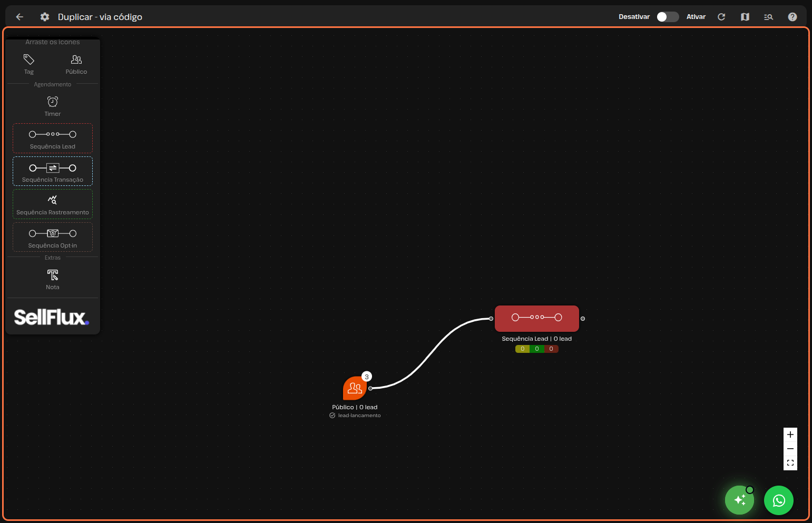Image resolution: width=812 pixels, height=523 pixels.
Task: Click the fit view button
Action: tap(790, 463)
